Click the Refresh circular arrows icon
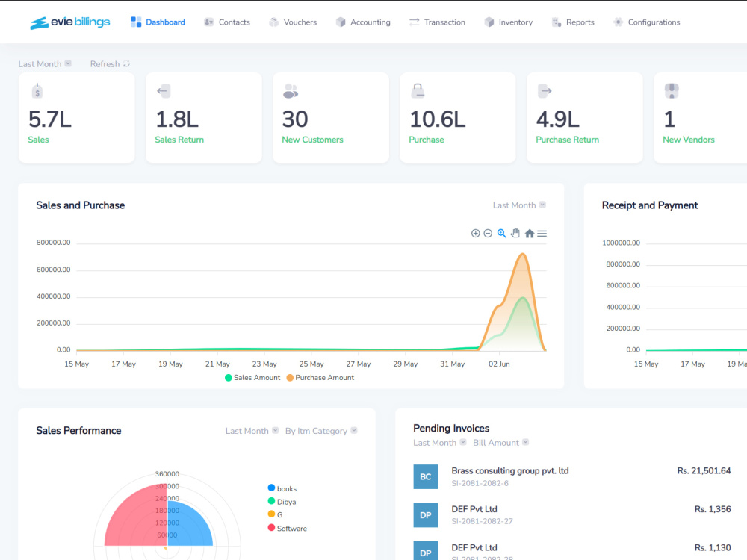Image resolution: width=747 pixels, height=560 pixels. [x=126, y=63]
